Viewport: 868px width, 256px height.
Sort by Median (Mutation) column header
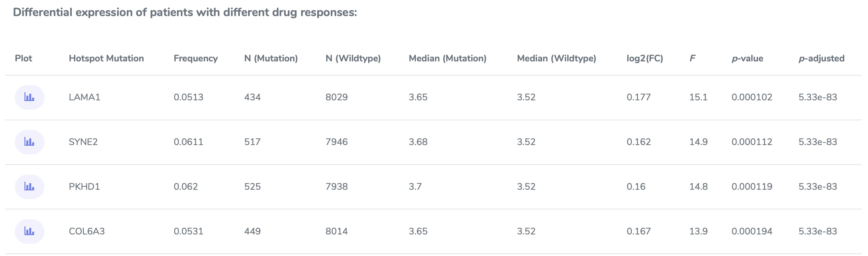tap(448, 58)
